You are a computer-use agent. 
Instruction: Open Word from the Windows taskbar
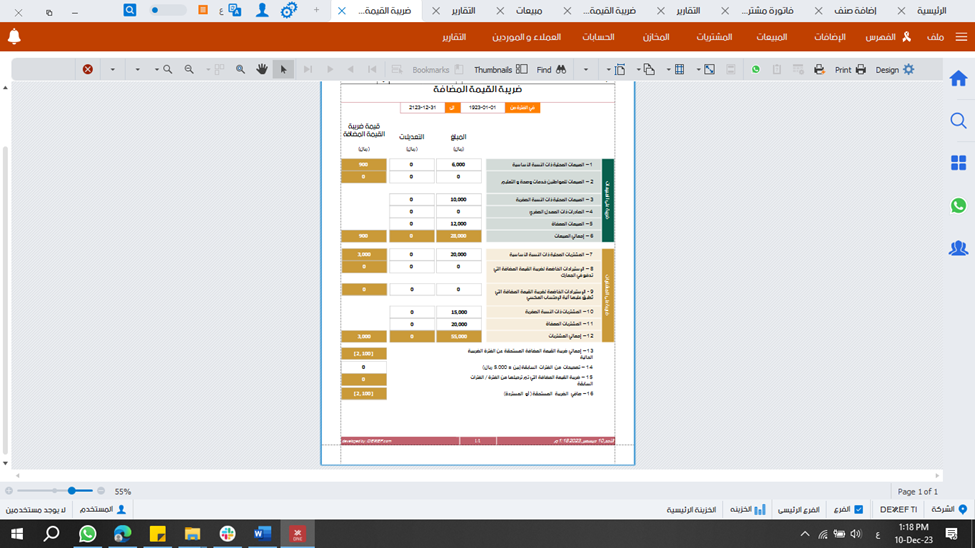(262, 534)
